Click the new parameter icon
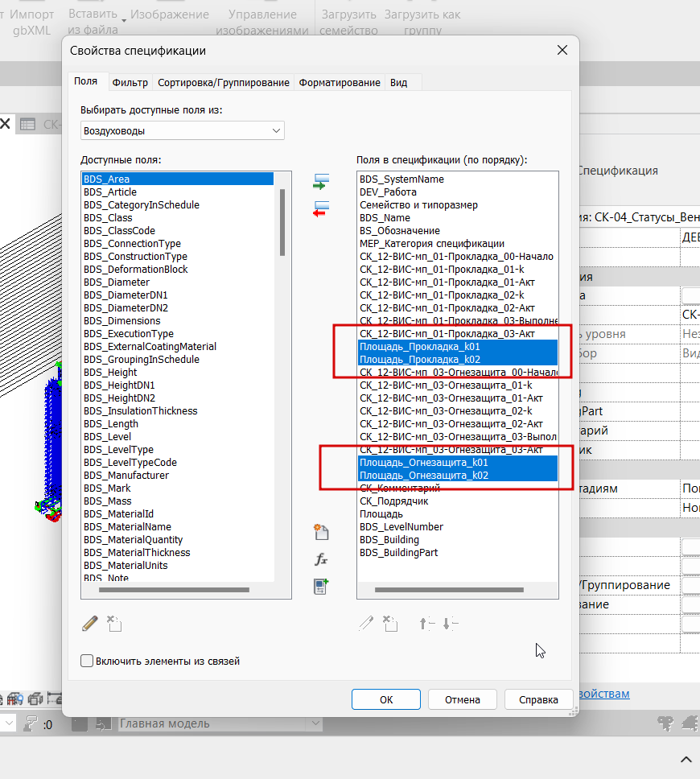700x779 pixels. (321, 532)
